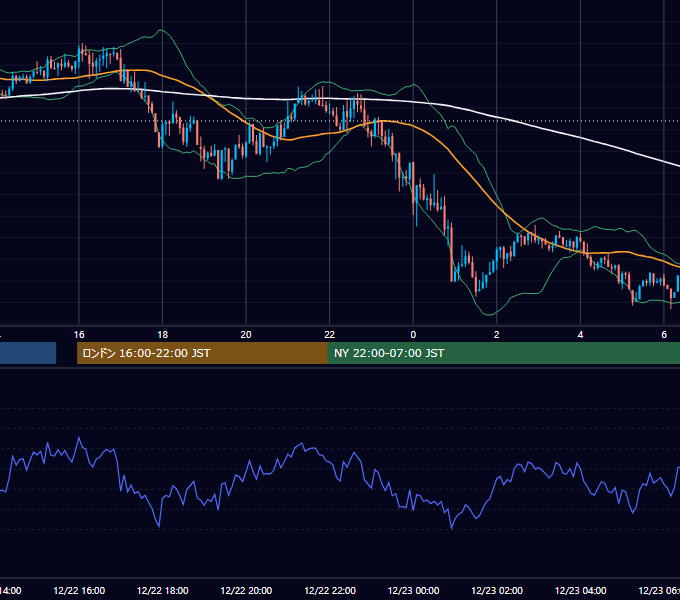
Task: Click the 12/23 04:00 date label
Action: pyautogui.click(x=581, y=590)
